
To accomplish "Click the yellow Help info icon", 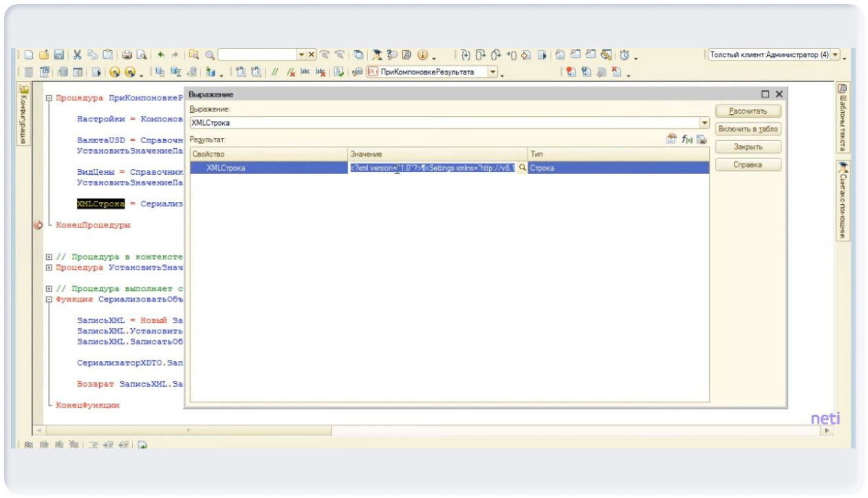I will [422, 55].
